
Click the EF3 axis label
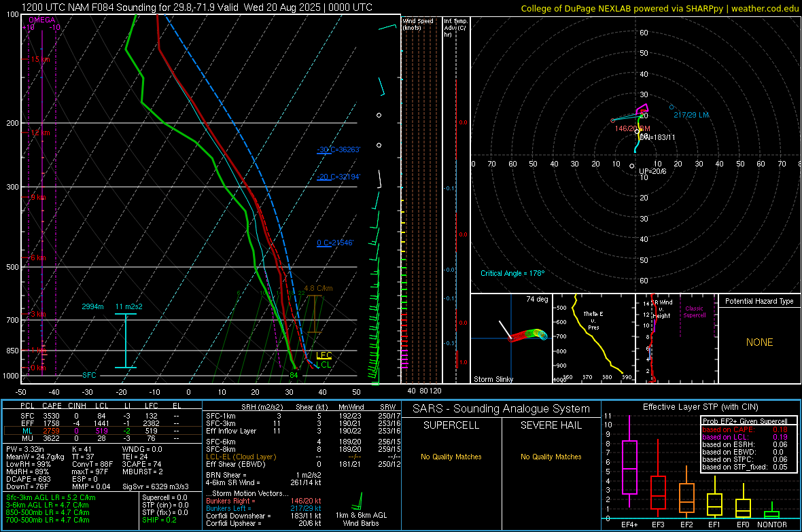coord(658,525)
